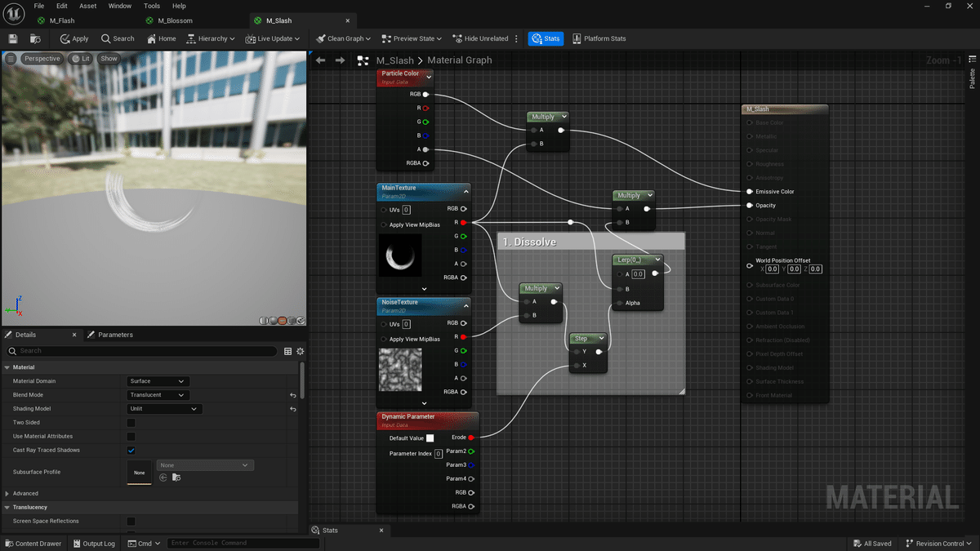Switch to the M_Blossom tab

(174, 20)
